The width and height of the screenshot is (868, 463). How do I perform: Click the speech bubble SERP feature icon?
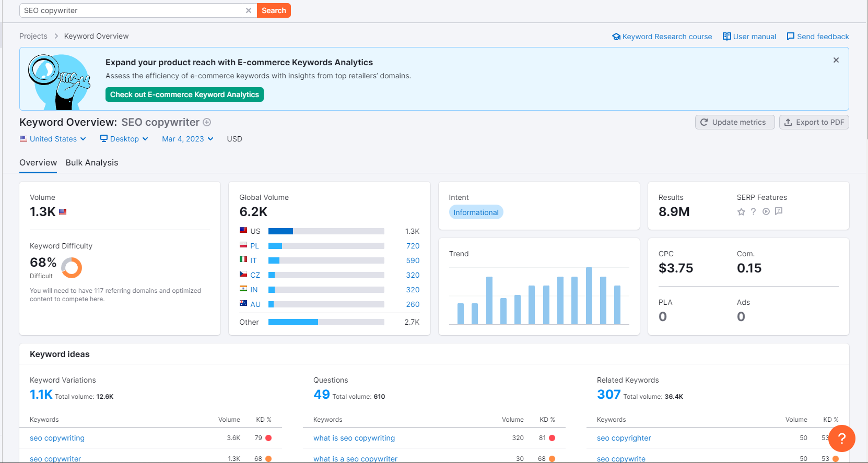click(779, 211)
